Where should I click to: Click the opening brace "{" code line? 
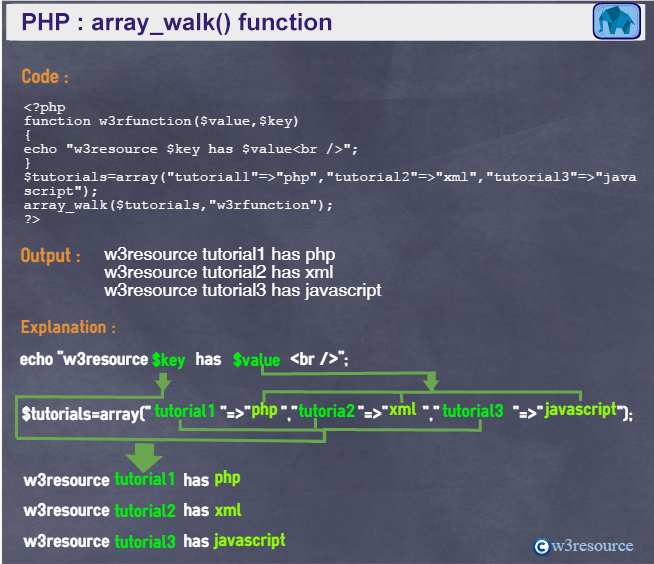click(28, 135)
